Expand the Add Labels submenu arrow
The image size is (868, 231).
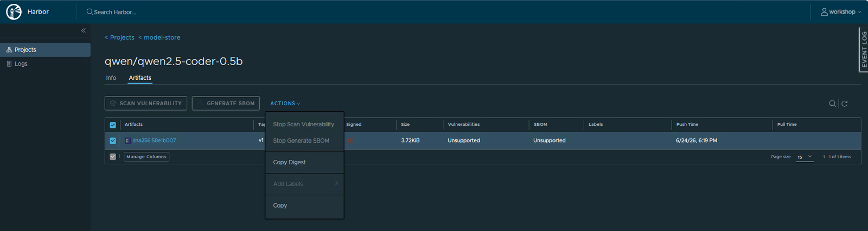click(x=336, y=183)
